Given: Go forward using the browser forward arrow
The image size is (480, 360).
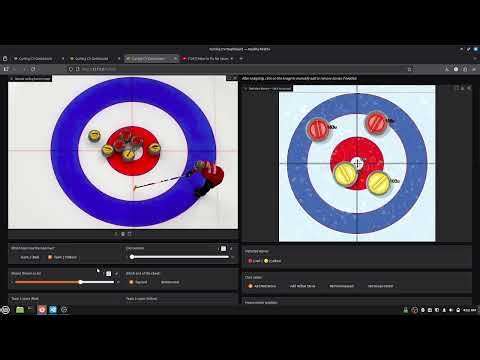Looking at the screenshot, I should pyautogui.click(x=24, y=69).
